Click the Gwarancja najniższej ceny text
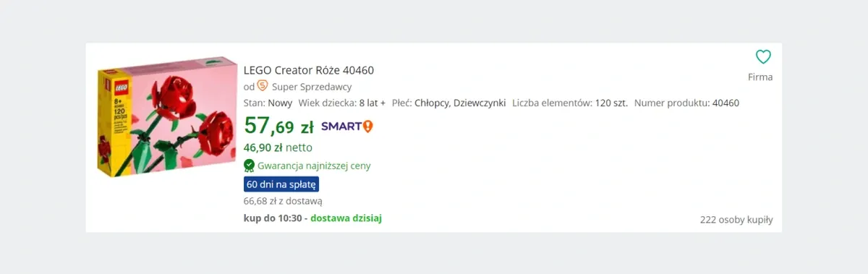The image size is (868, 274). pos(314,166)
